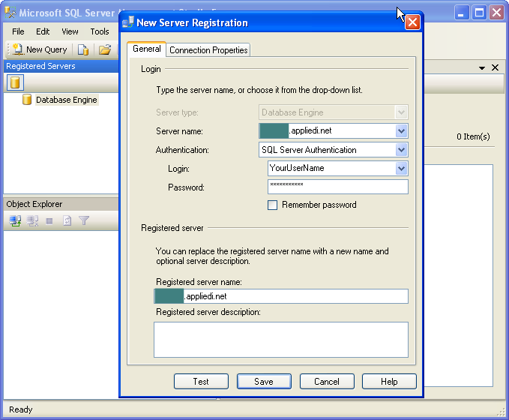Click the disabled Server type dropdown
This screenshot has height=420, width=509.
click(x=334, y=112)
